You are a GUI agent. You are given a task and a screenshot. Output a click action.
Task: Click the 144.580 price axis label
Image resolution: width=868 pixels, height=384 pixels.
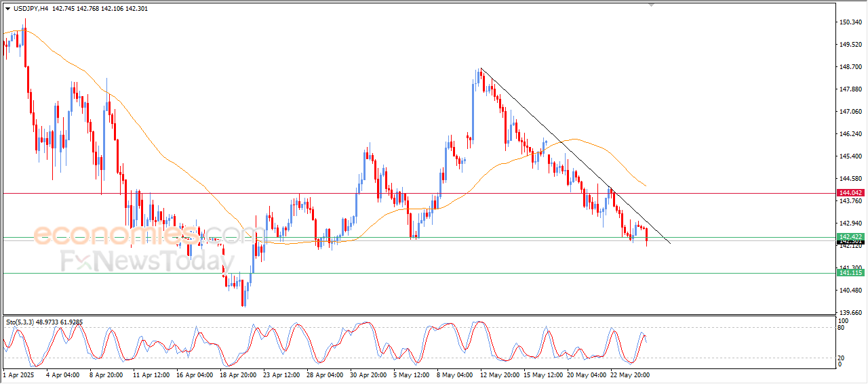click(x=852, y=179)
